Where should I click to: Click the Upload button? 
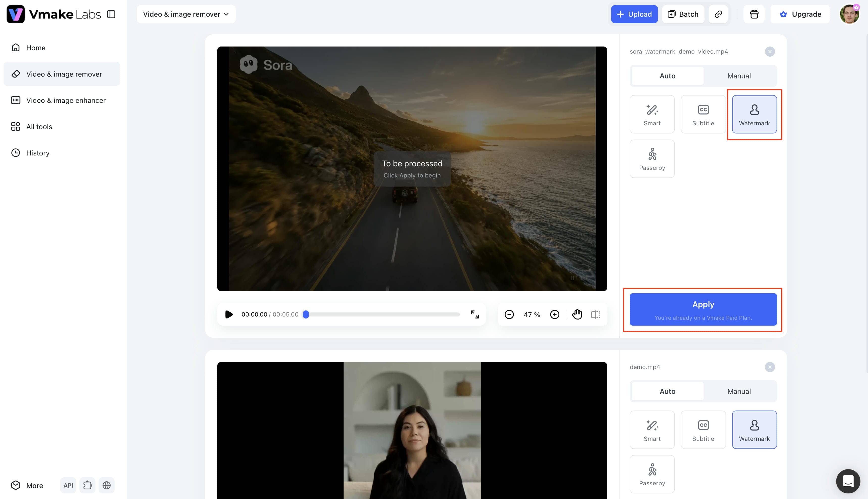tap(634, 14)
